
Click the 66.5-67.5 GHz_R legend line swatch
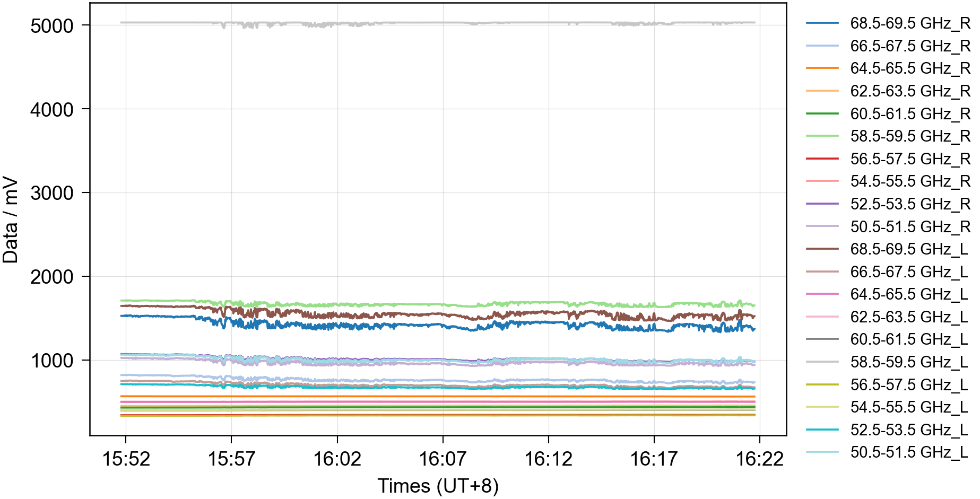click(x=822, y=46)
